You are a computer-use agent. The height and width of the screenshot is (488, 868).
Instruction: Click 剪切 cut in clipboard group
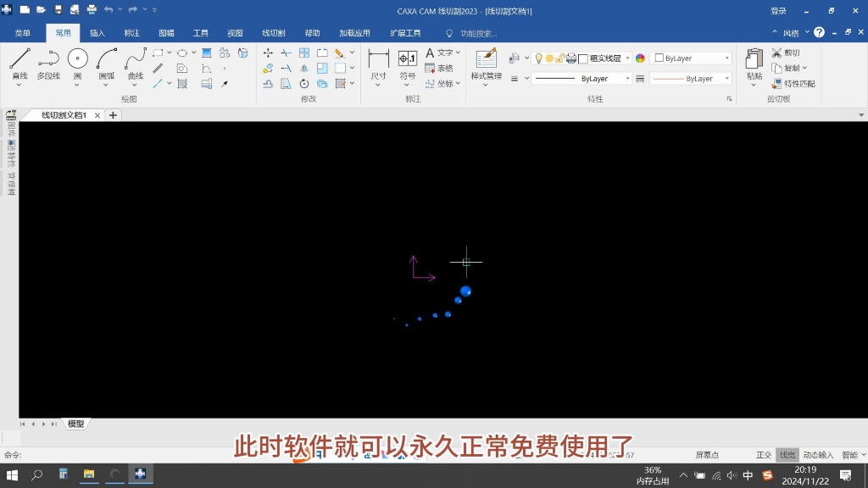[786, 53]
